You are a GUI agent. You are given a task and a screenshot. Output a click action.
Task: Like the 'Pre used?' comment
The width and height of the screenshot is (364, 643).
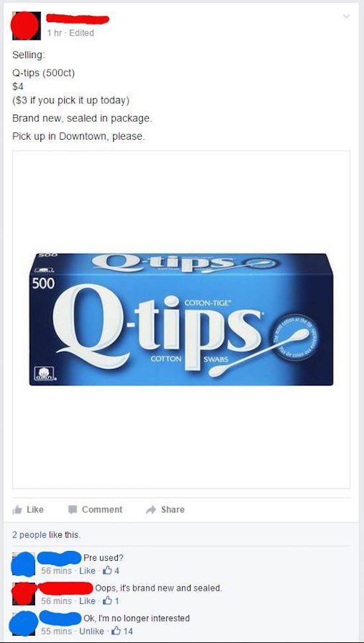point(87,570)
